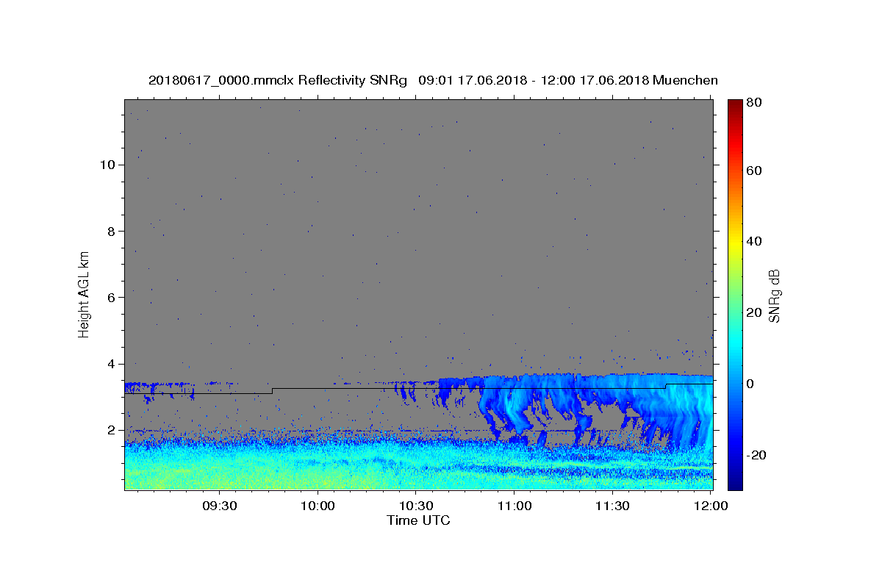Click the colorbar value 60
Screen dimensions: 882x588
[x=756, y=171]
